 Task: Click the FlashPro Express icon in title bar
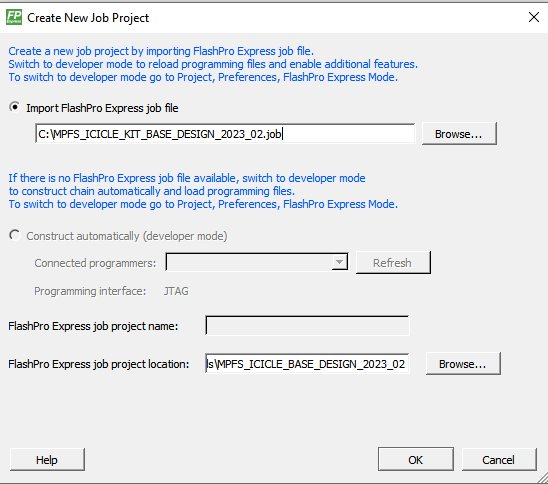pyautogui.click(x=14, y=17)
